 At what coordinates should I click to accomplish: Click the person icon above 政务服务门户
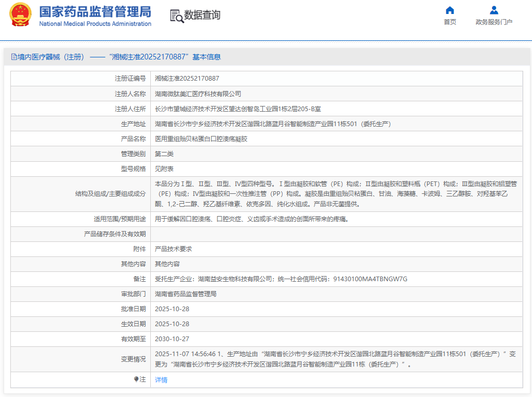tap(493, 10)
